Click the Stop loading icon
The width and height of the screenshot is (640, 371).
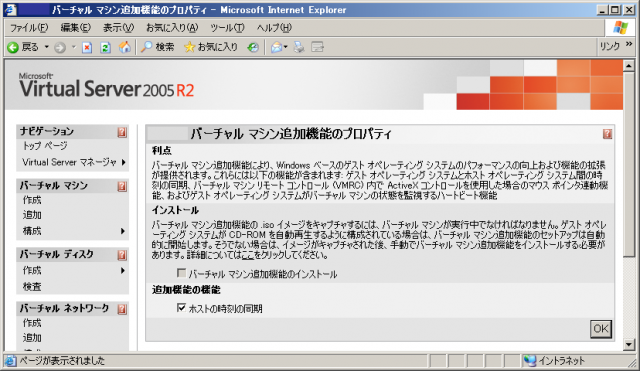87,47
